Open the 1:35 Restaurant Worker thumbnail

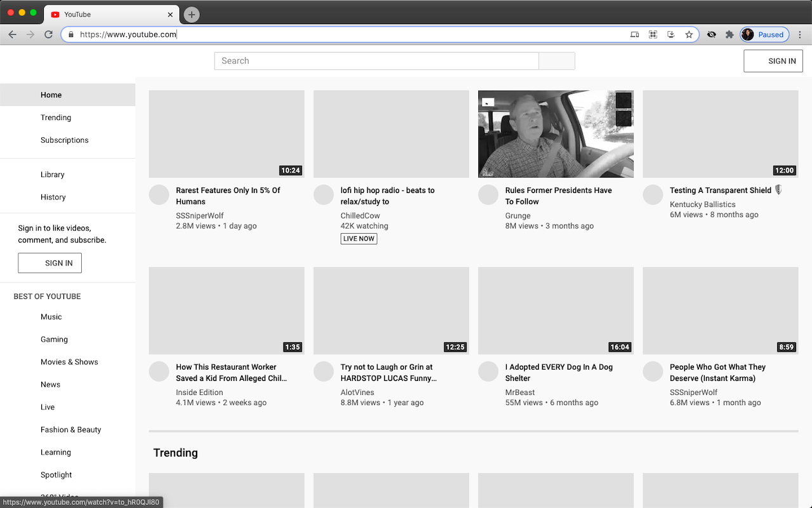point(226,311)
